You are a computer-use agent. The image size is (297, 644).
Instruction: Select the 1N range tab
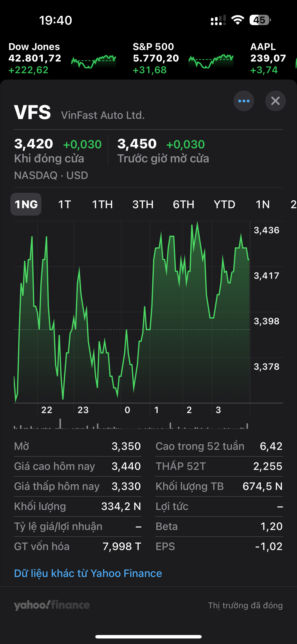[x=263, y=205]
